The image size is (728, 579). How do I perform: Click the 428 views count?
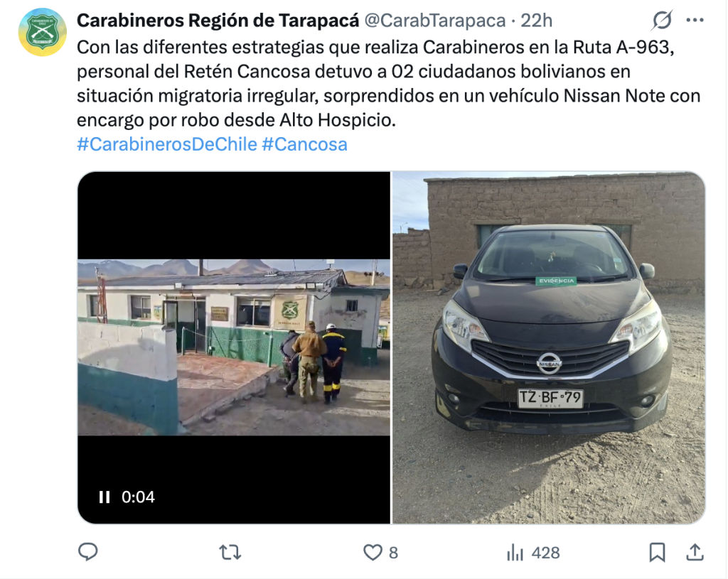545,553
